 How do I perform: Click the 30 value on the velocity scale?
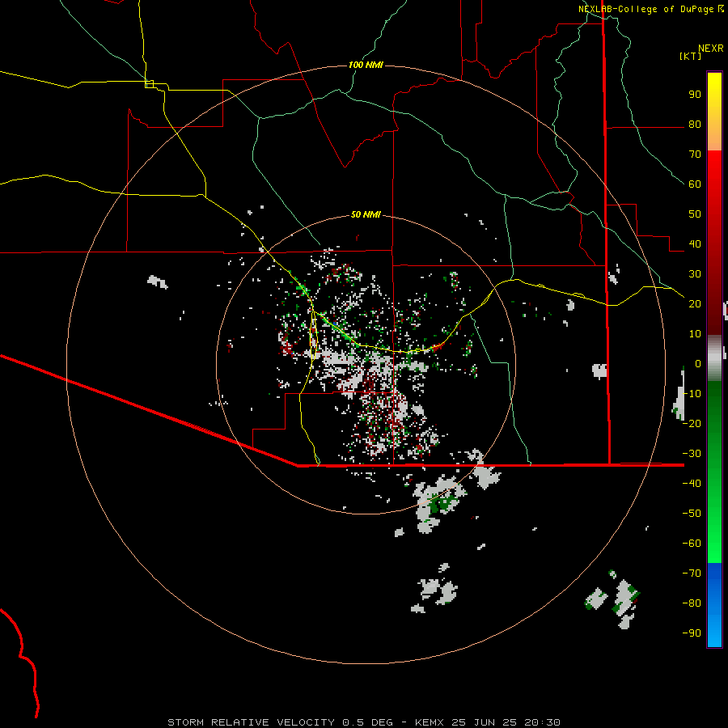click(x=695, y=274)
